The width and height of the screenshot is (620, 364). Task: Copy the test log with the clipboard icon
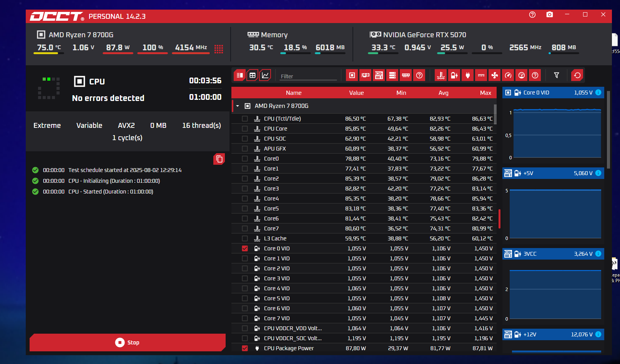point(219,159)
